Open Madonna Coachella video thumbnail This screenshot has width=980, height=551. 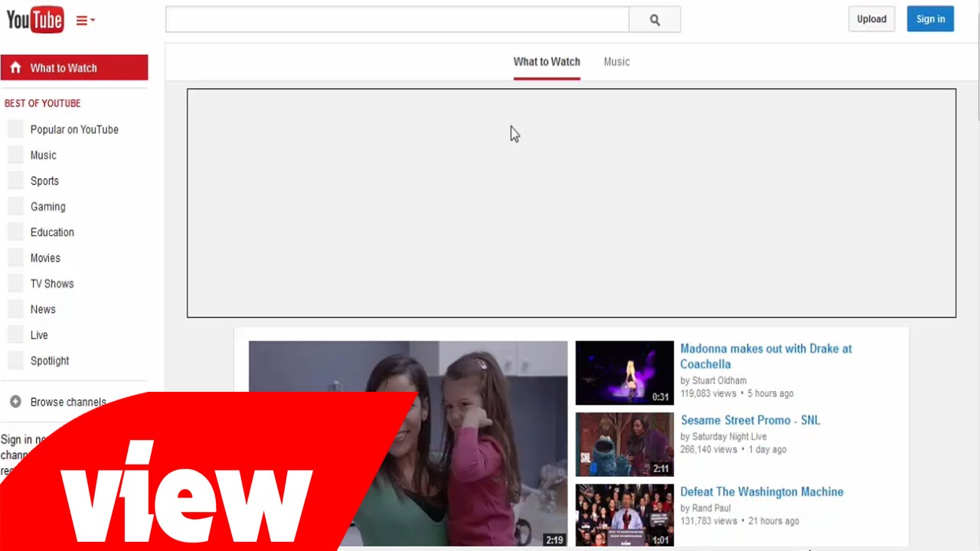point(625,373)
